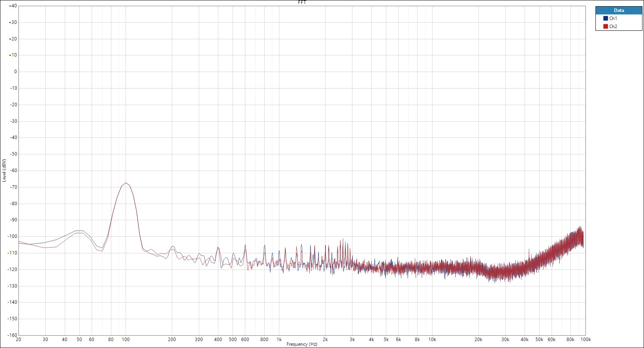Click the FFT graph title
The width and height of the screenshot is (644, 348).
click(x=302, y=2)
